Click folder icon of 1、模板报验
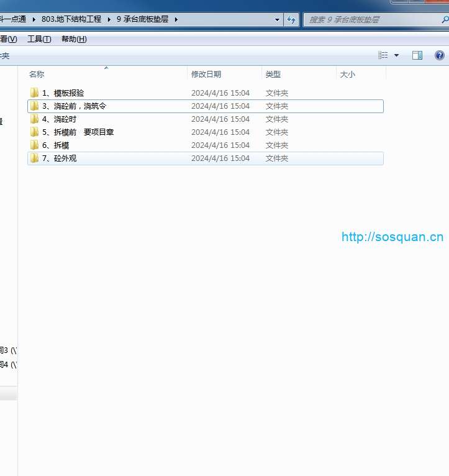This screenshot has width=449, height=476. click(34, 93)
